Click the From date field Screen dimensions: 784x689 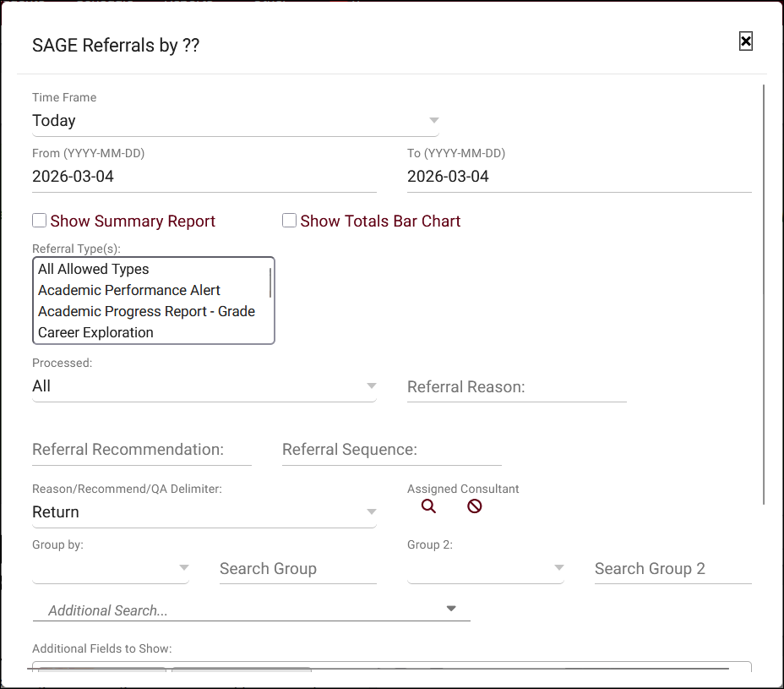(x=204, y=177)
